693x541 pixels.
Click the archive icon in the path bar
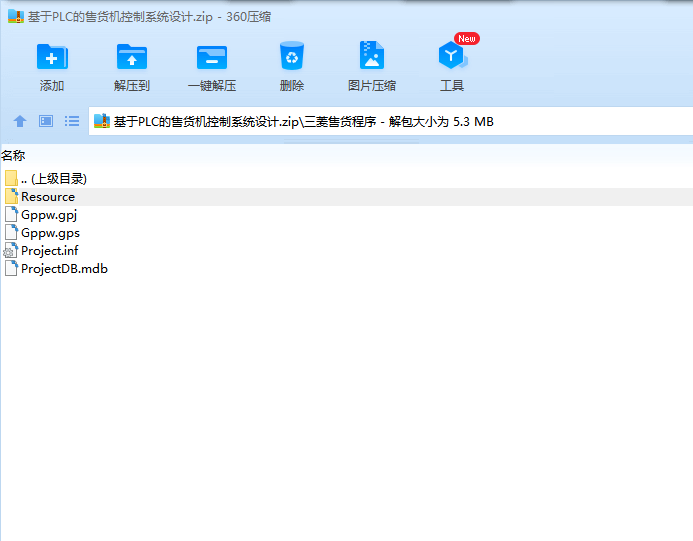pos(102,121)
